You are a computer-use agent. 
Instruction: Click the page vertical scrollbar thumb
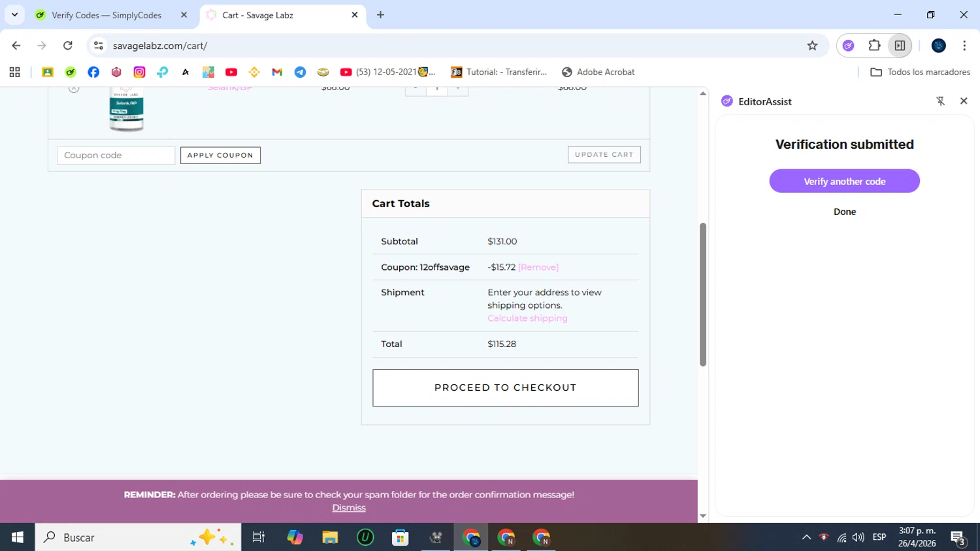(703, 294)
